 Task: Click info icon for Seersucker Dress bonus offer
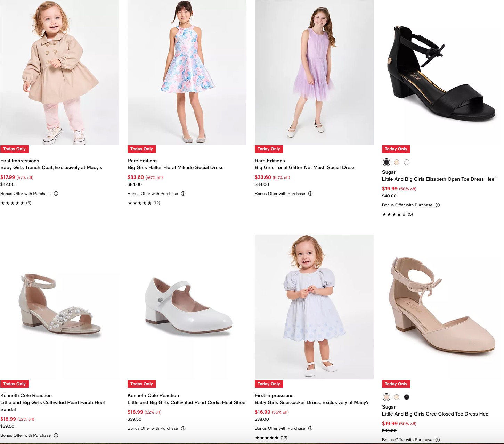click(310, 428)
